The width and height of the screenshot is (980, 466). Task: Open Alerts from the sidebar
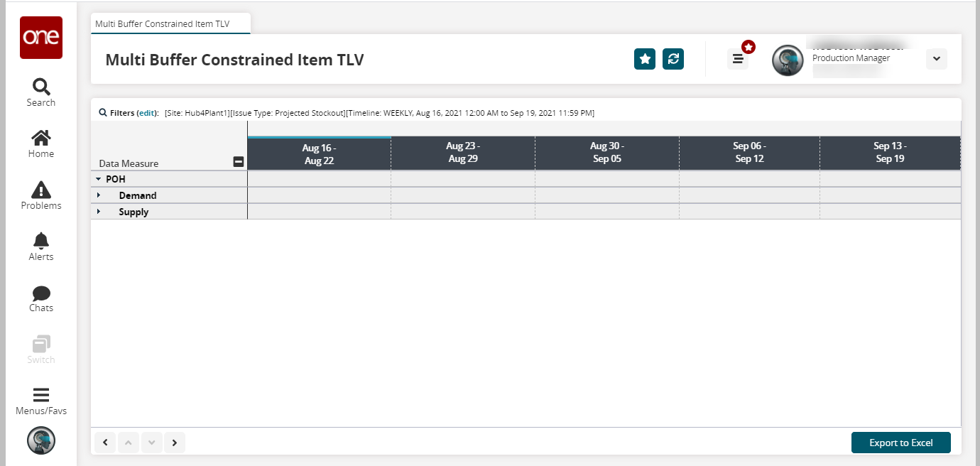click(41, 247)
